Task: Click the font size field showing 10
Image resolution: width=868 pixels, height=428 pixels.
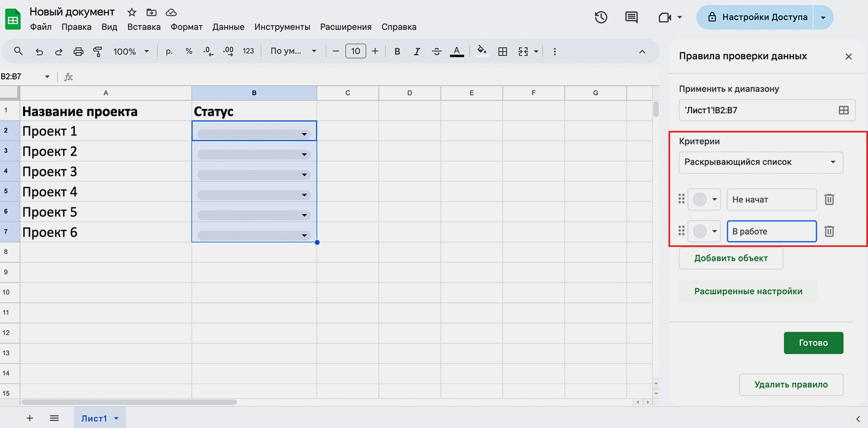Action: 356,51
